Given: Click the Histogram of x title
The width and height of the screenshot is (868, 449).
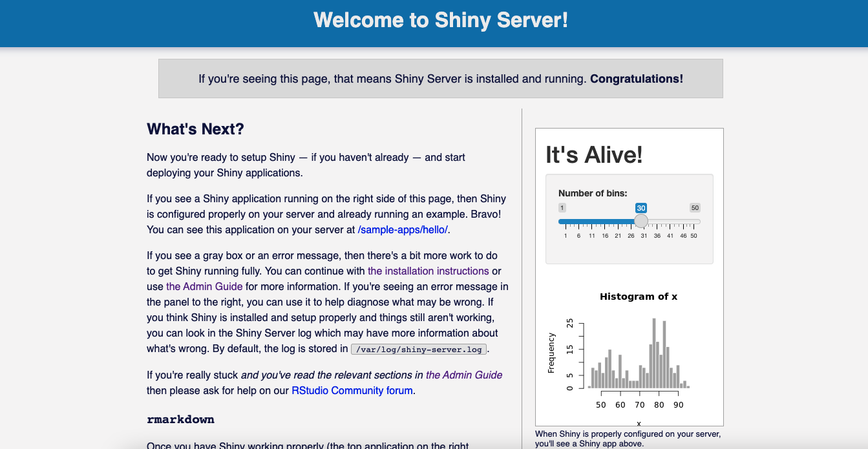Looking at the screenshot, I should (639, 297).
